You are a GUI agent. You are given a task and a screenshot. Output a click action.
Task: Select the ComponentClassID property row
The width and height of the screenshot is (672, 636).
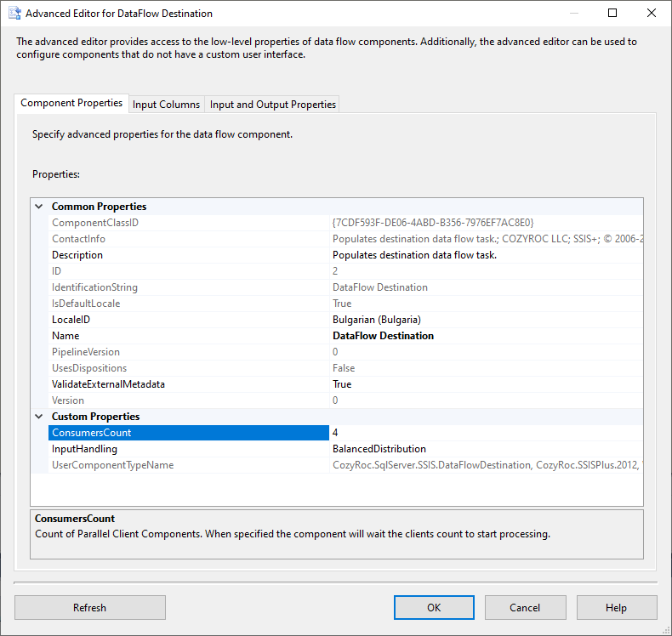point(94,223)
